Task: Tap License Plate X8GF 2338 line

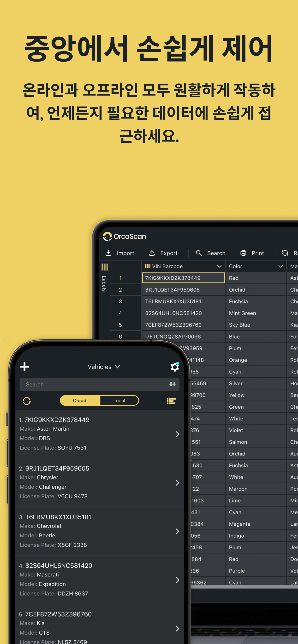Action: coord(53,545)
